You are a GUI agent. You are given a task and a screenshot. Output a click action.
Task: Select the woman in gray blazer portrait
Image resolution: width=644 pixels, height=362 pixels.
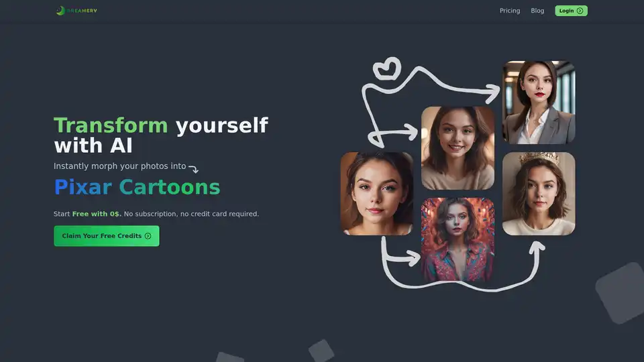(539, 102)
